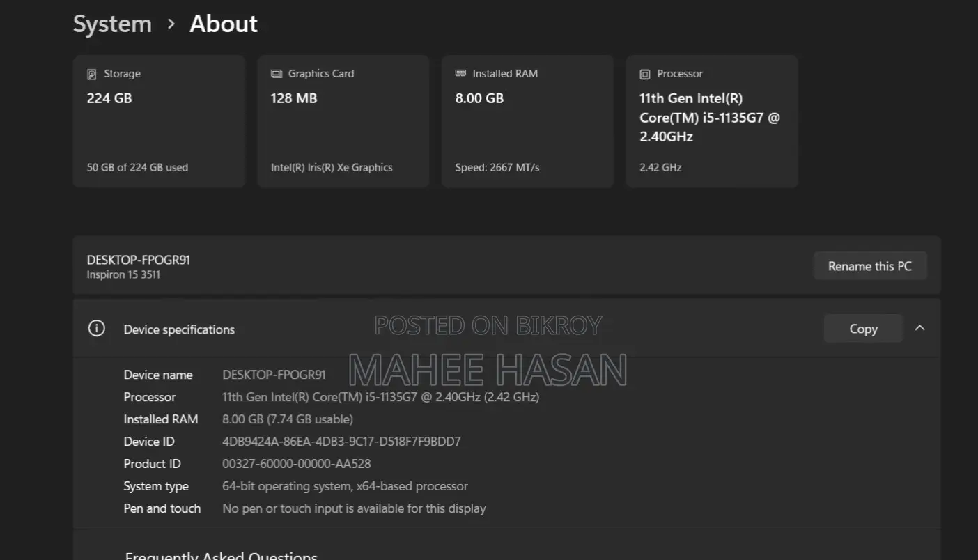Click the Installed RAM icon
The width and height of the screenshot is (978, 560).
tap(460, 73)
